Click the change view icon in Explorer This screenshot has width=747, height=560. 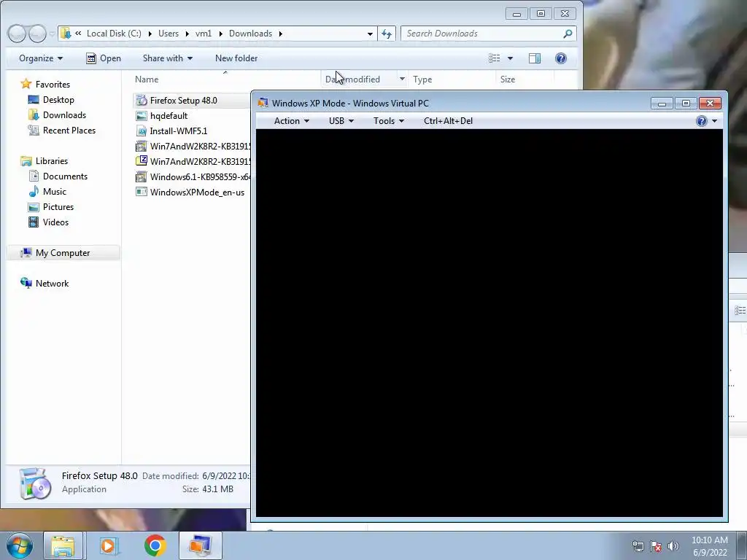[495, 58]
